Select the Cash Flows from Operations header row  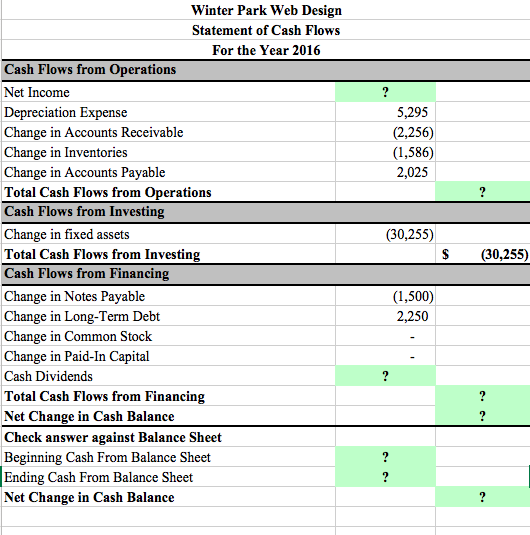pyautogui.click(x=266, y=70)
